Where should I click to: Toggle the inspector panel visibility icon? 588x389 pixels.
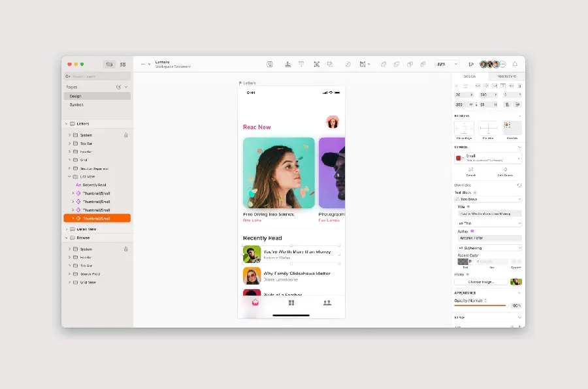123,64
